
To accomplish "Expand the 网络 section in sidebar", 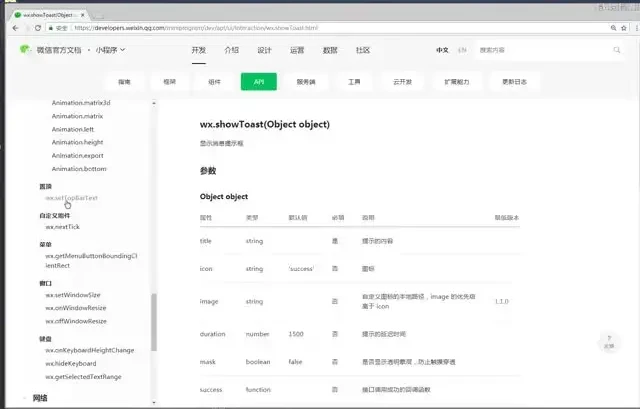I will coord(40,398).
